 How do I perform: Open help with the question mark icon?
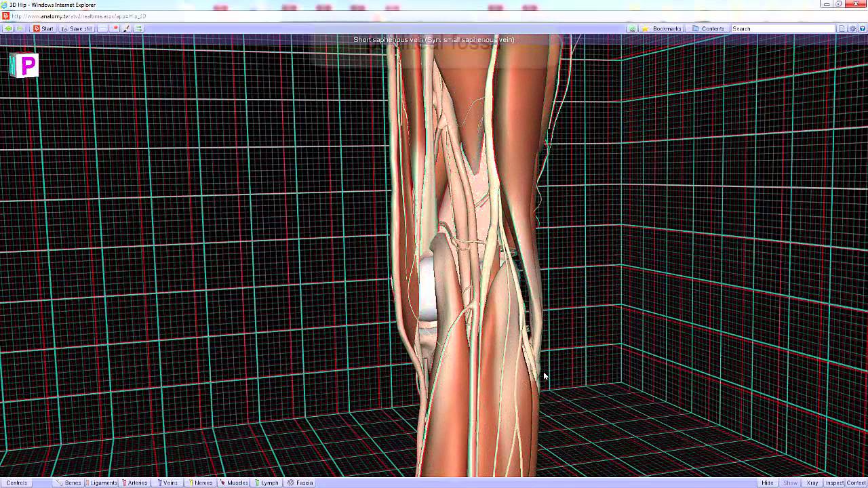tap(863, 28)
